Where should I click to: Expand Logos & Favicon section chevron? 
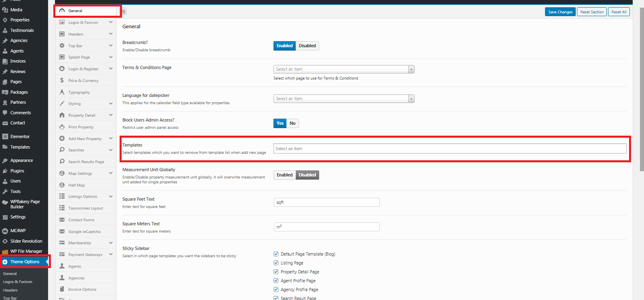111,22
